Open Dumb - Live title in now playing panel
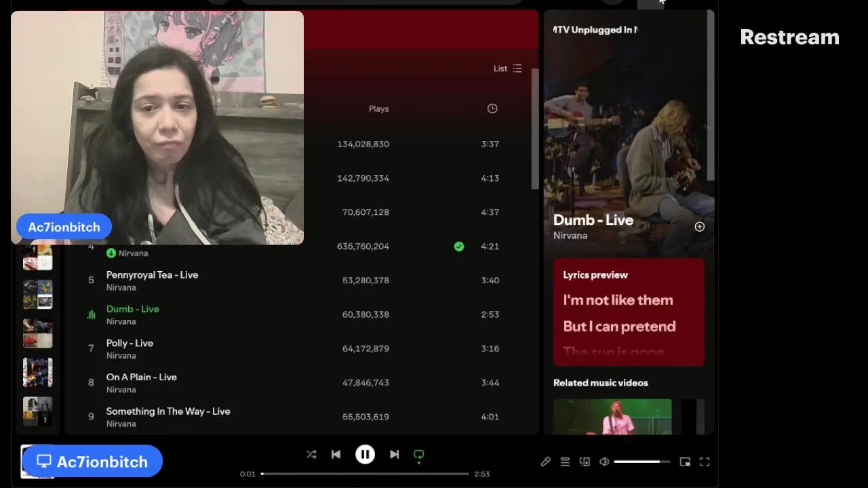 tap(593, 220)
